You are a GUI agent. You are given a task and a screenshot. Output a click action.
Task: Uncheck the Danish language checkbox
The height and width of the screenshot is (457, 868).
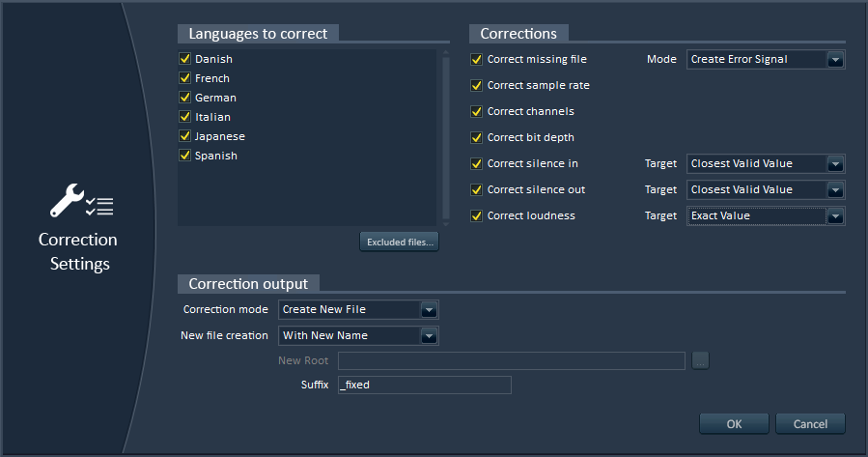[x=184, y=59]
